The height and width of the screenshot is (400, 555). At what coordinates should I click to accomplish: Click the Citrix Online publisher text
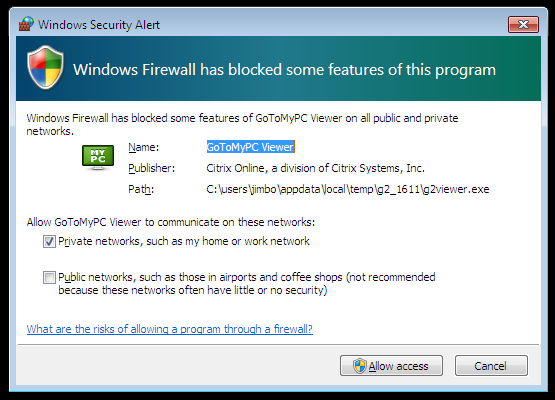315,168
